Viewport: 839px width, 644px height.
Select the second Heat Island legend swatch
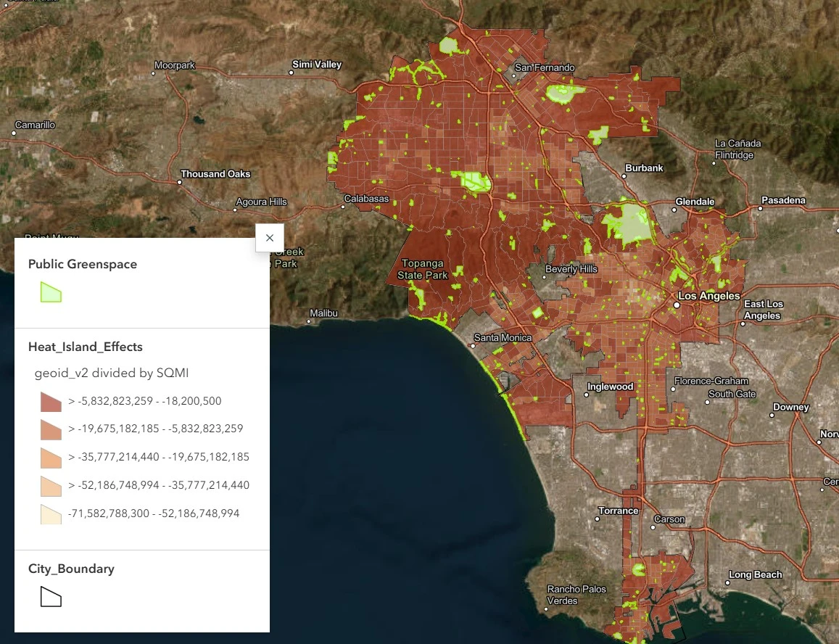coord(51,429)
